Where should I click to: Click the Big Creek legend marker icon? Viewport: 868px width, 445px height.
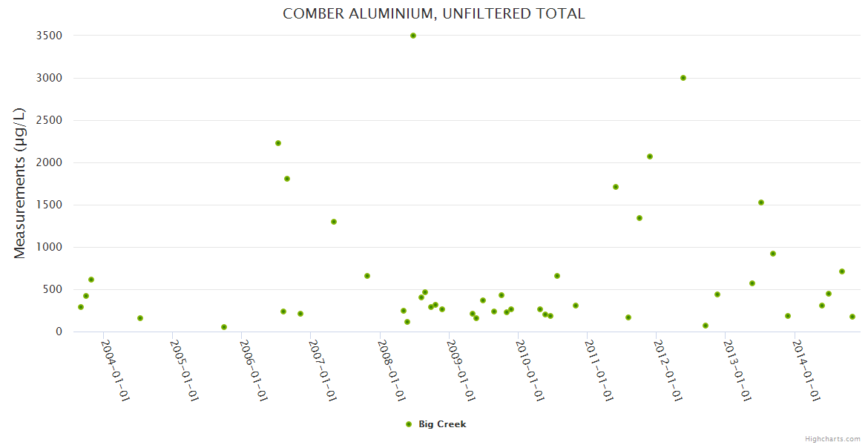coord(408,424)
